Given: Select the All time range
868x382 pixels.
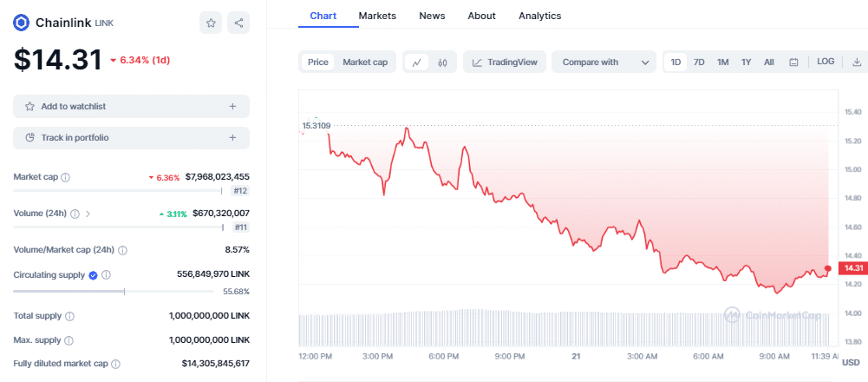Looking at the screenshot, I should click(x=769, y=63).
